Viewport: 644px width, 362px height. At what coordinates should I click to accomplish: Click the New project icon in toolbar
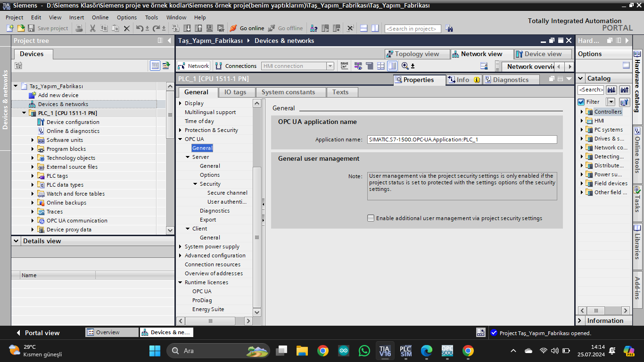10,28
